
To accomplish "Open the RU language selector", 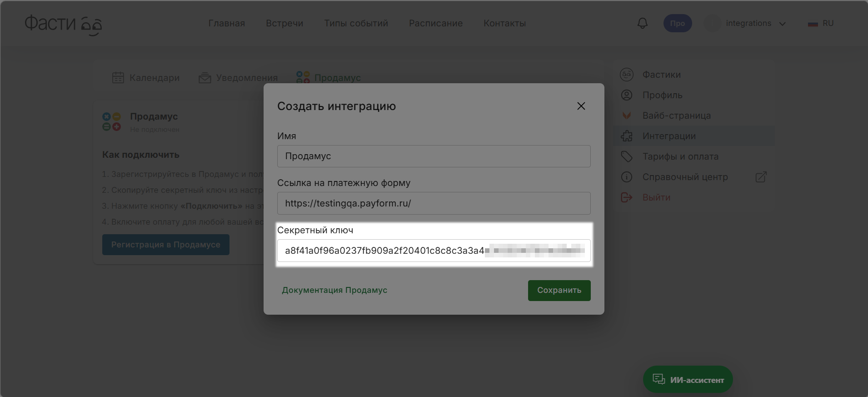I will [821, 23].
